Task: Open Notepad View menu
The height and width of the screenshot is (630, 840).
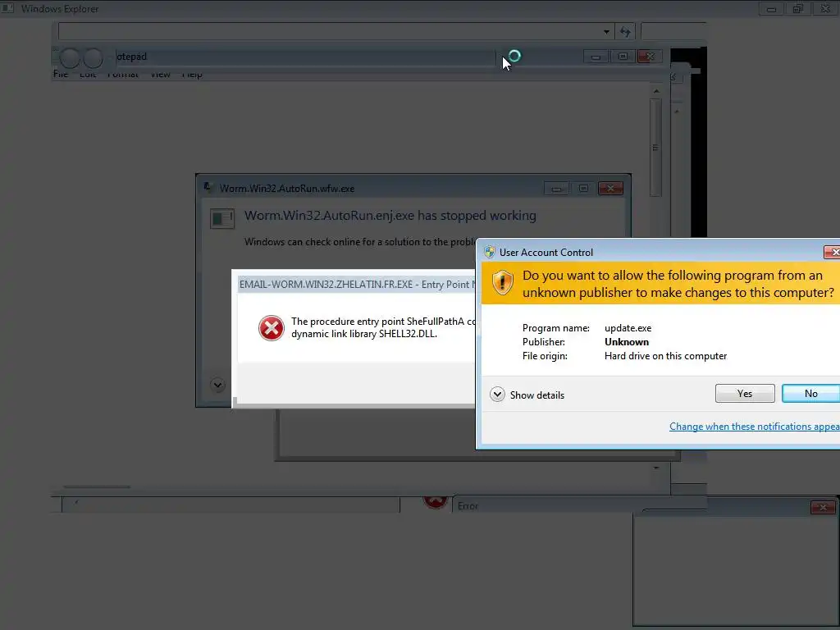Action: [160, 74]
